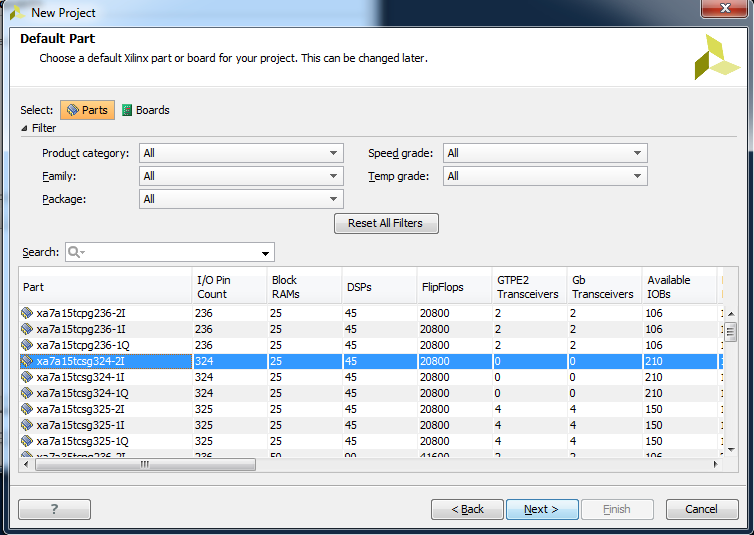Click chip icon of xa7a15tcsg324-1Q row
Viewport: 754px width, 535px height.
(x=27, y=393)
